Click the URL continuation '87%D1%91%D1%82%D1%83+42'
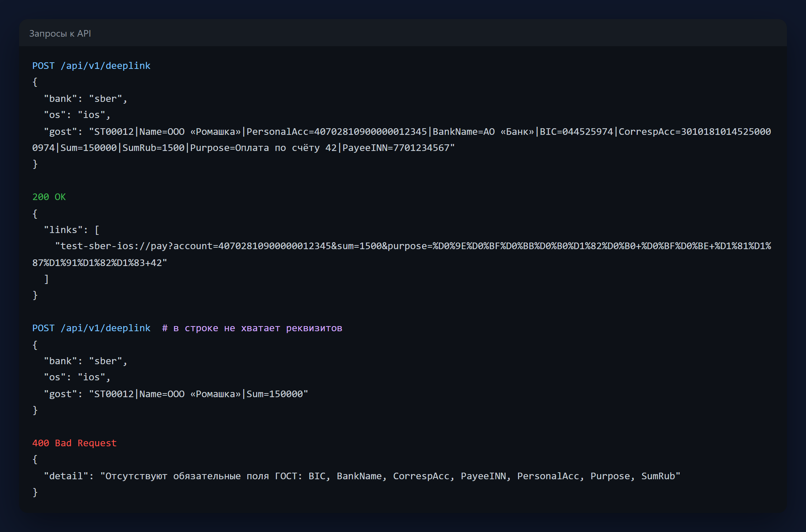 coord(100,263)
